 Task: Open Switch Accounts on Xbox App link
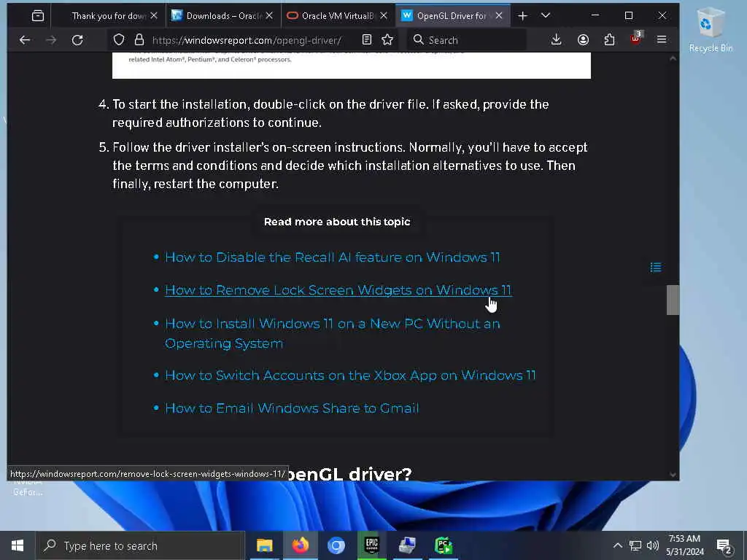coord(350,376)
